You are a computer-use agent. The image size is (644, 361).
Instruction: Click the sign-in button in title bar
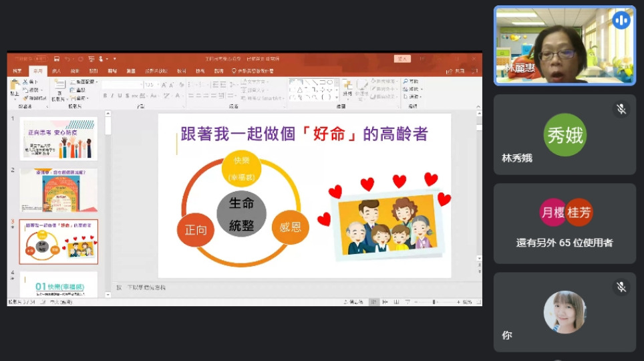point(401,59)
